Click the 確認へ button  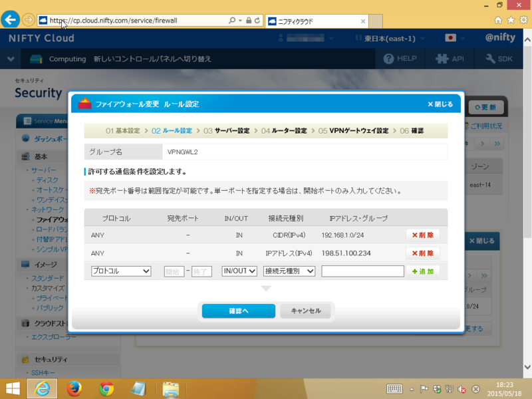(239, 311)
